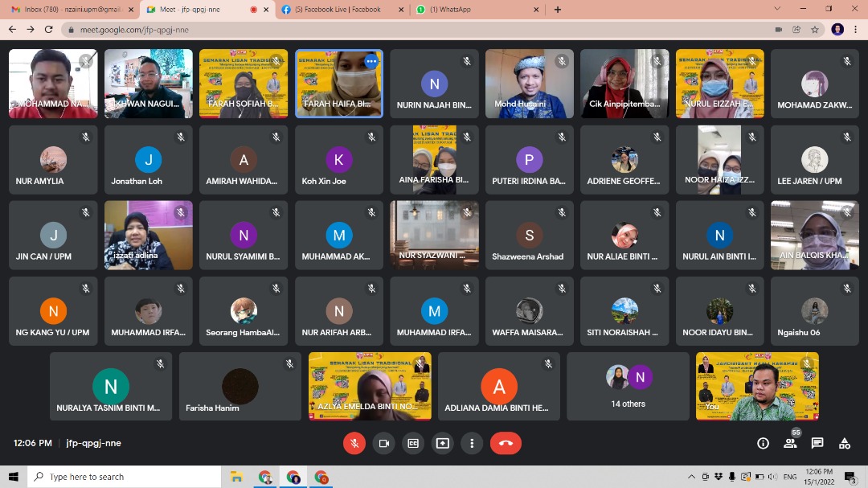This screenshot has width=868, height=488.
Task: Unmute the microphone in the call bar
Action: (x=354, y=443)
